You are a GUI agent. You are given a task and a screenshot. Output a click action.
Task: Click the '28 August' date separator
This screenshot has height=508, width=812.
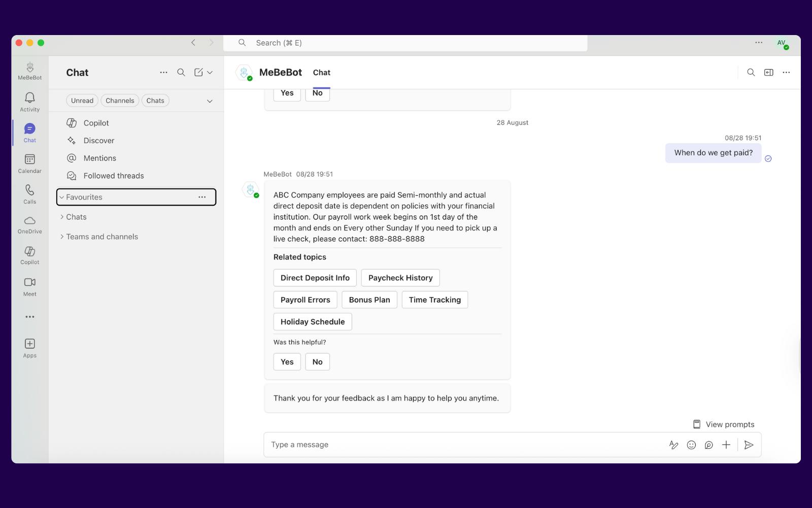point(513,123)
